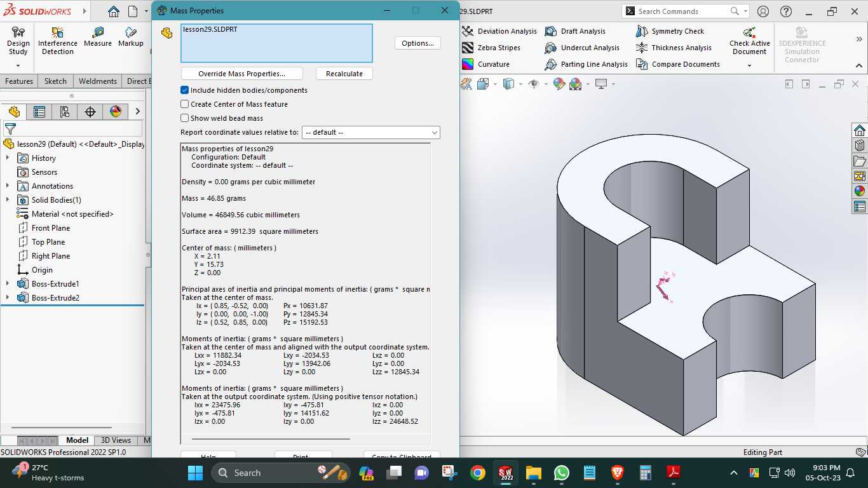868x488 pixels.
Task: Check Create Center of Mass feature
Action: (185, 104)
